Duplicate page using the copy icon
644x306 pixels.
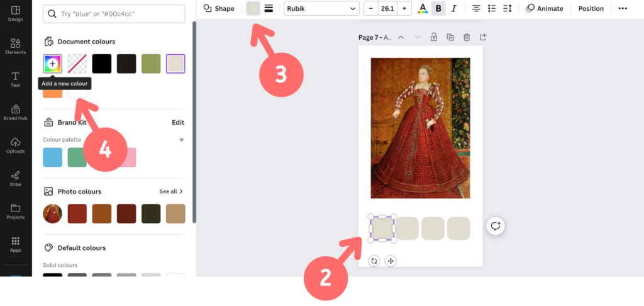tap(450, 37)
